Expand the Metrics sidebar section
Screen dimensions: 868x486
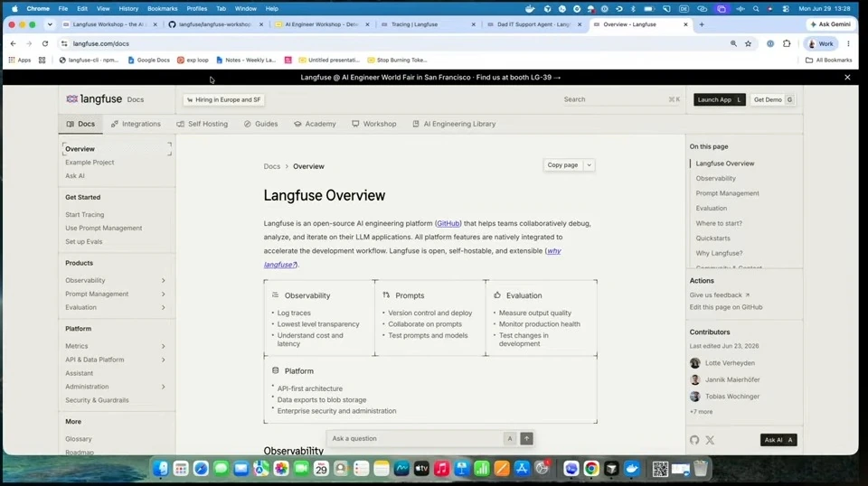coord(164,346)
